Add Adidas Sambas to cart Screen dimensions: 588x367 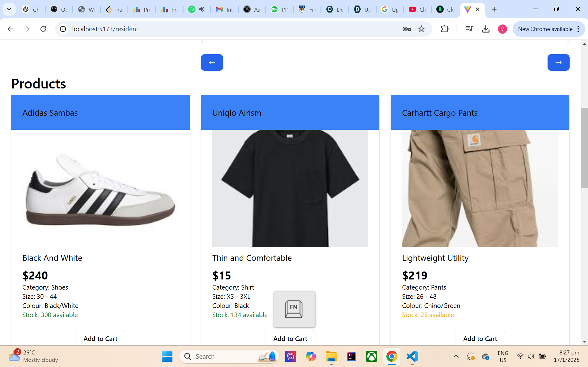(x=100, y=338)
